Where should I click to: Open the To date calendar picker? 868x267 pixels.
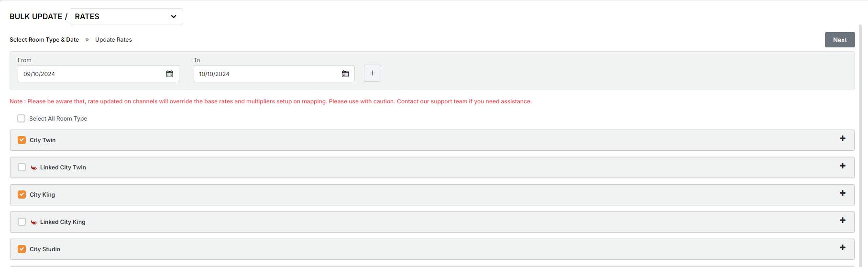[x=345, y=74]
